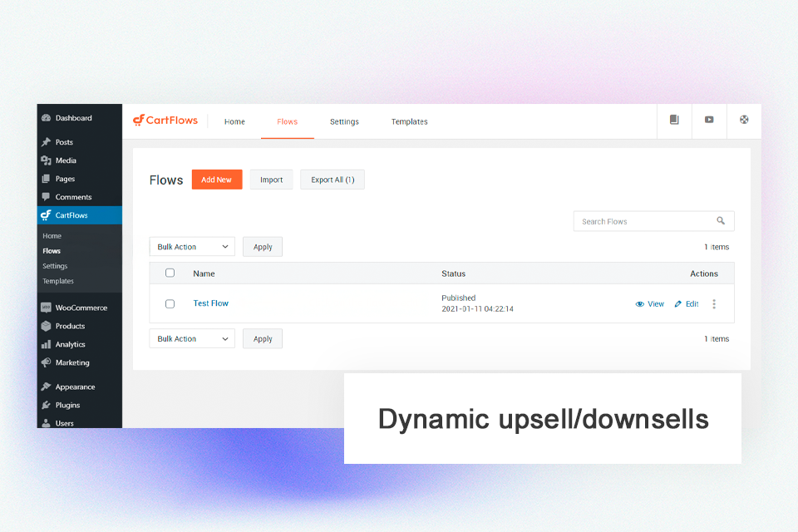This screenshot has width=798, height=532.
Task: Switch to the Flows tab in header
Action: pyautogui.click(x=287, y=121)
